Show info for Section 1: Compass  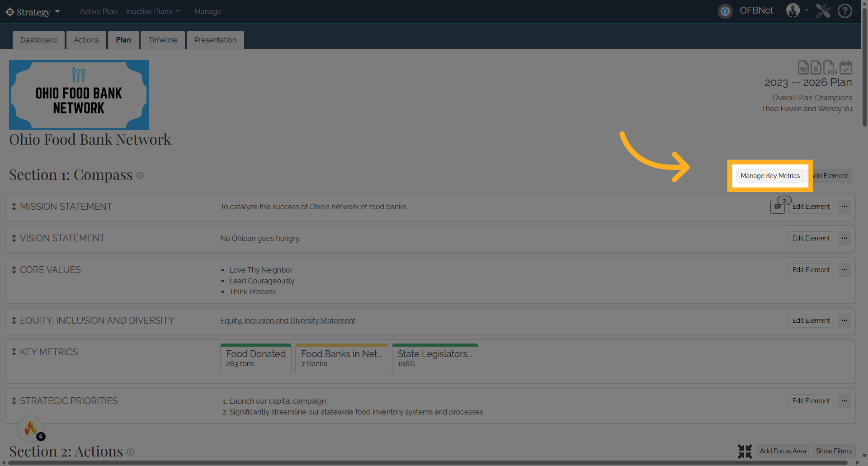(140, 175)
